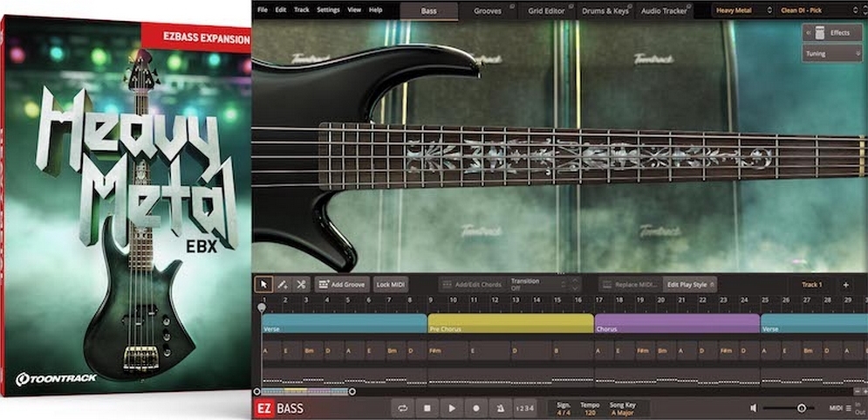Image resolution: width=868 pixels, height=420 pixels.
Task: Click the EZ Bass logo
Action: (280, 409)
